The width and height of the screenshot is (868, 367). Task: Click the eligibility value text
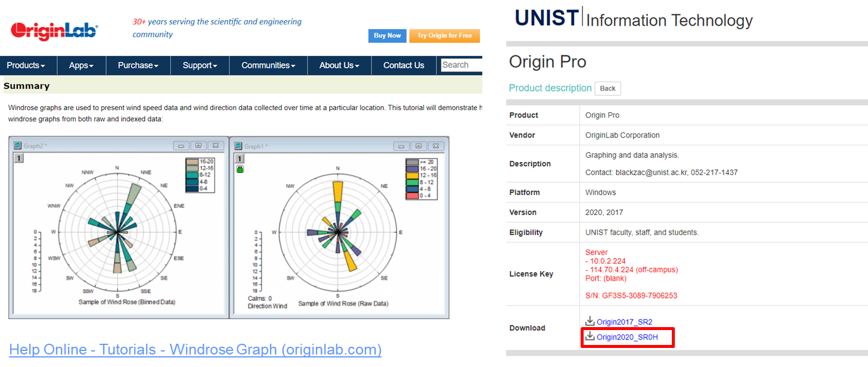click(x=643, y=232)
